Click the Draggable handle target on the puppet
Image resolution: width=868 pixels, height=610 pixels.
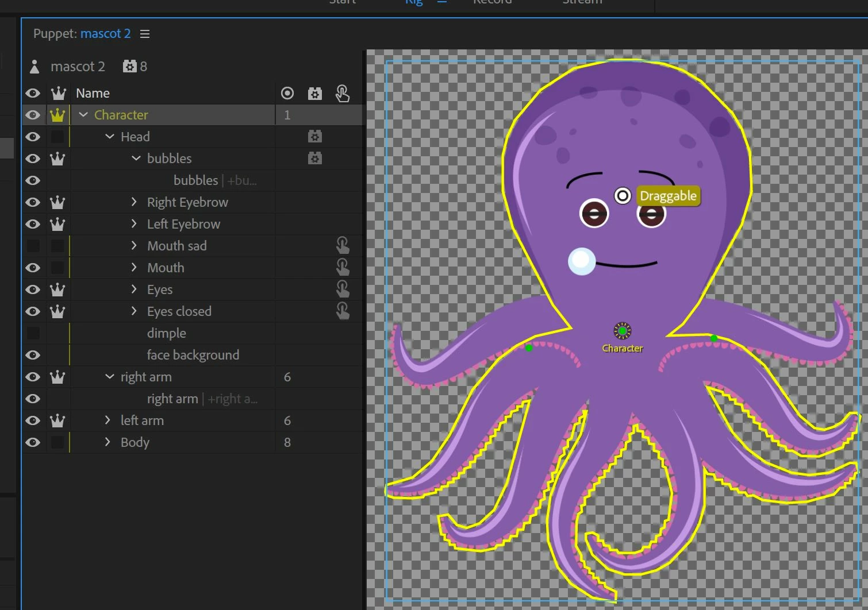tap(623, 196)
